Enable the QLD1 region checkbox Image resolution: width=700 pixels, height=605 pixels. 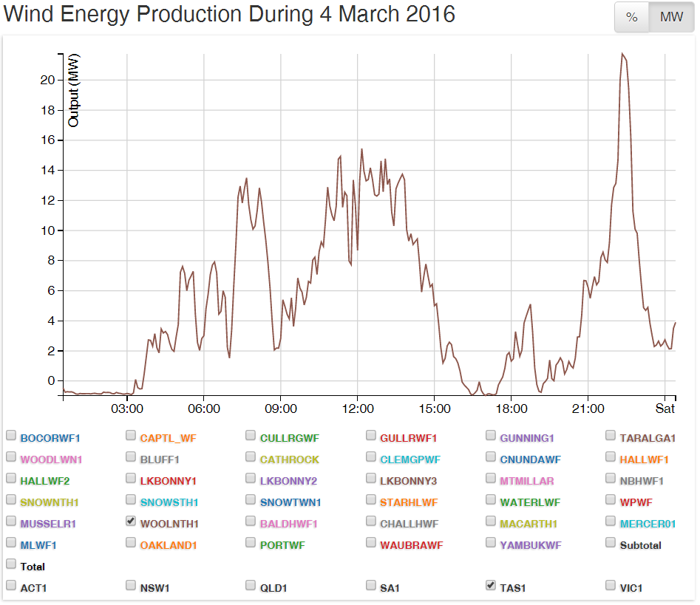point(251,585)
